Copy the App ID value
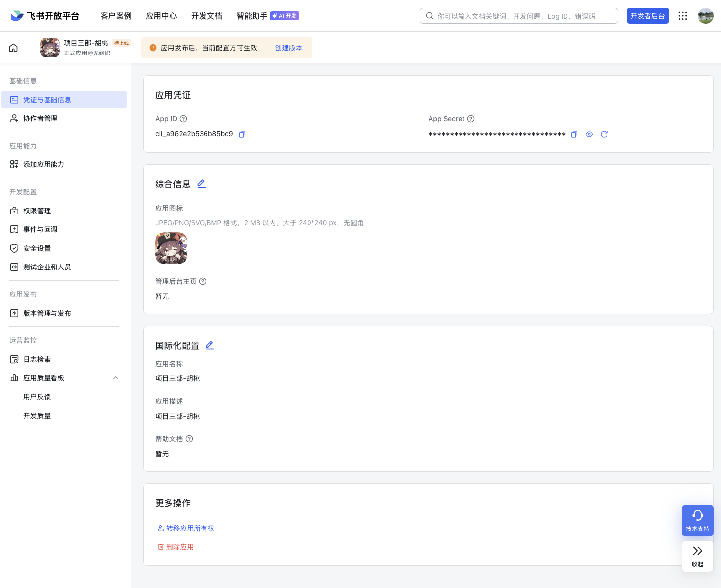Viewport: 721px width, 588px height. tap(242, 134)
